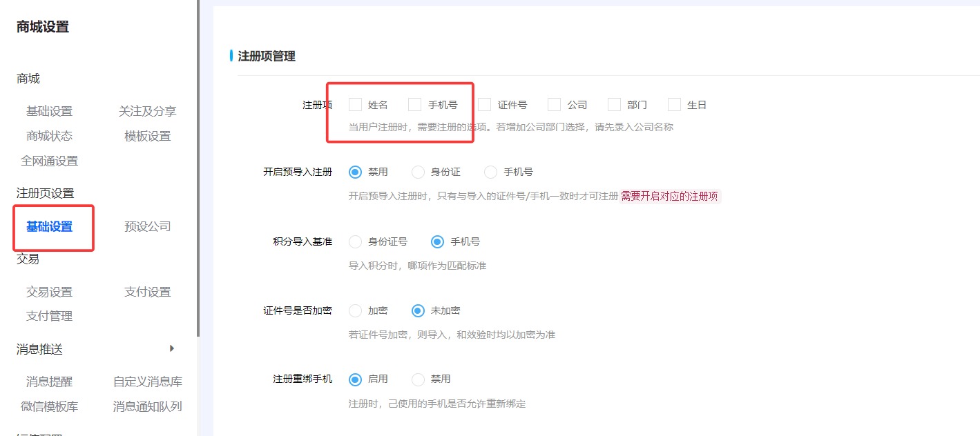Disable 注册重绑手机 by selecting 禁用
980x436 pixels.
[418, 379]
